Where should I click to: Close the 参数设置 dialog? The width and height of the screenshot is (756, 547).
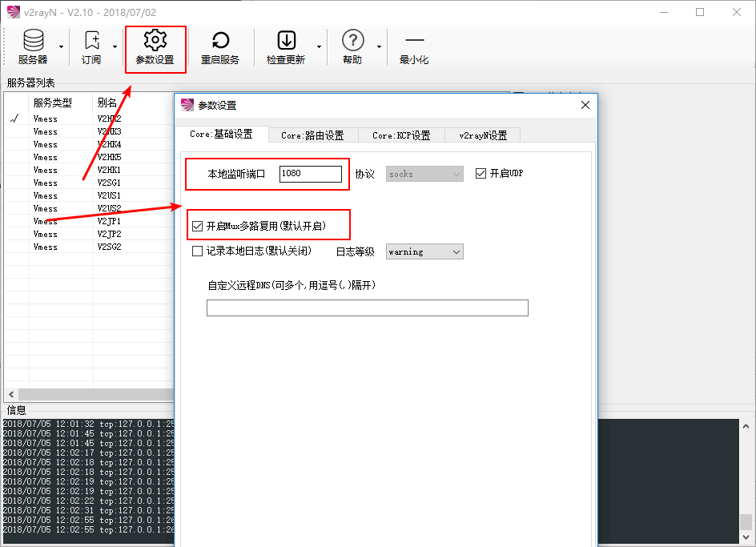pos(585,105)
